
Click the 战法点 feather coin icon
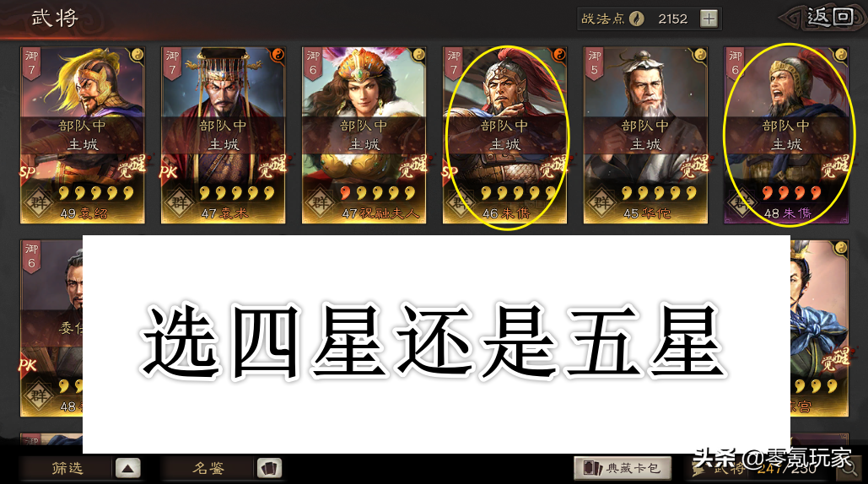637,19
